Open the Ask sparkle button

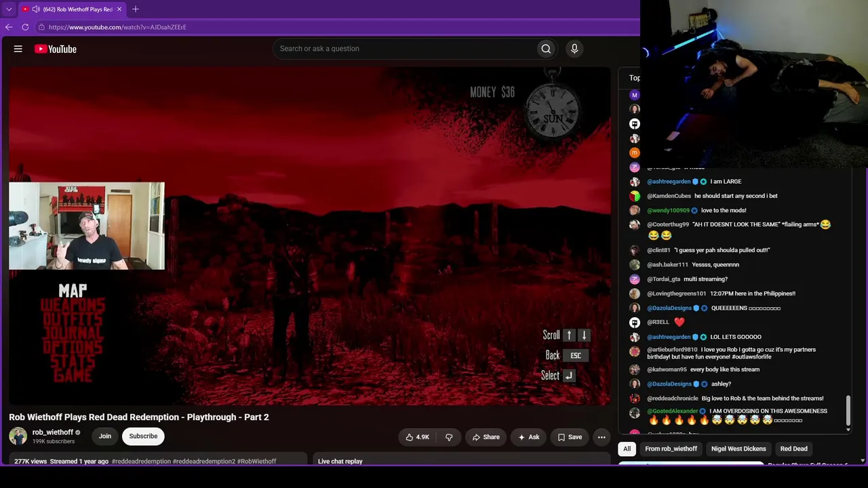click(529, 437)
